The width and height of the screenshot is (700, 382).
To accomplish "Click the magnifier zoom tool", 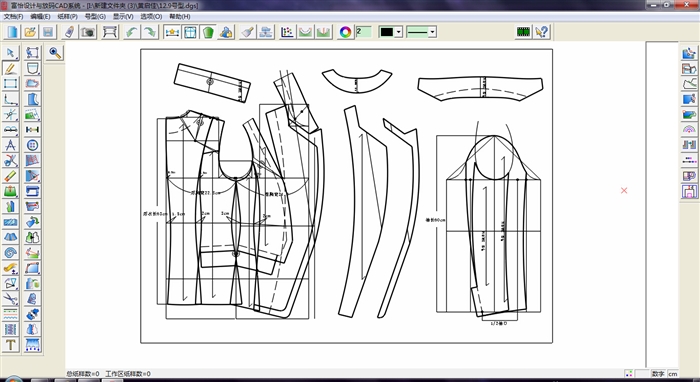I will 55,53.
